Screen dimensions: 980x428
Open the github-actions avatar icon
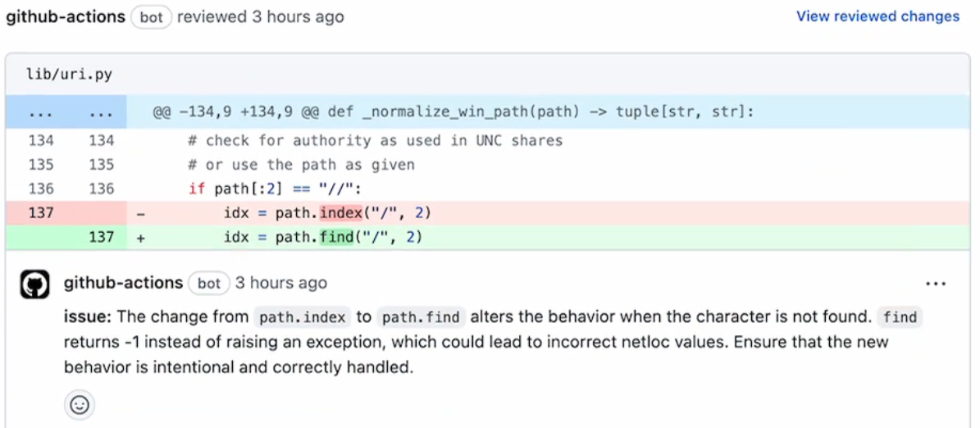tap(35, 284)
